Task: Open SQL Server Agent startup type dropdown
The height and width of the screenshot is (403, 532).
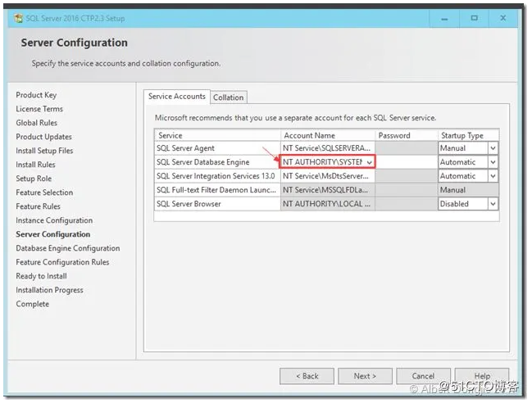Action: (493, 148)
